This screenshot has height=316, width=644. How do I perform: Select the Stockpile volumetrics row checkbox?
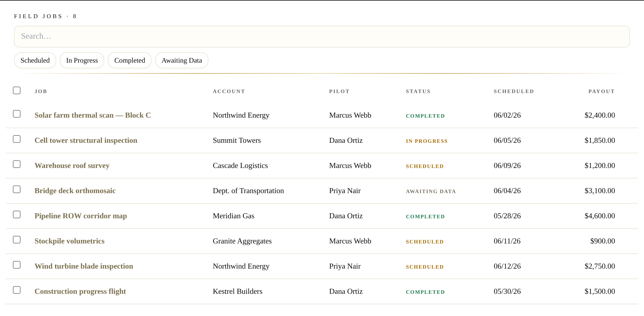click(x=17, y=240)
